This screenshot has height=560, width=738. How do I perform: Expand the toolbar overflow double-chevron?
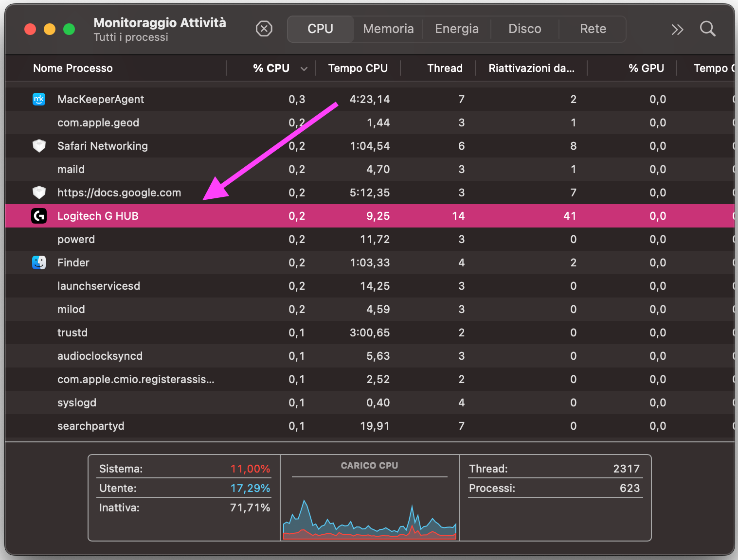(x=677, y=30)
